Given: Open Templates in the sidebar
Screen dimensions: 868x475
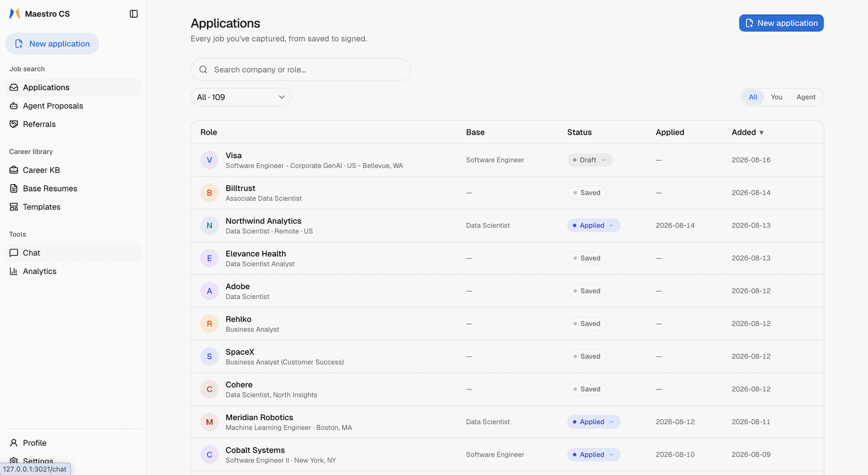Looking at the screenshot, I should click(73, 207).
